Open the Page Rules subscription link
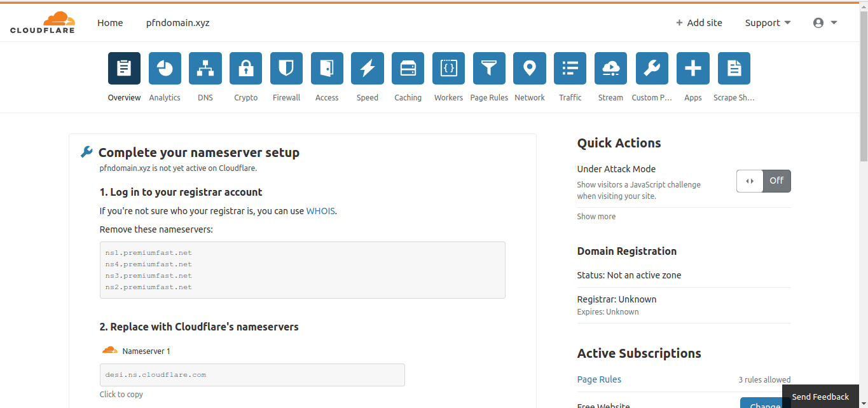Viewport: 868px width, 408px height. (x=599, y=379)
